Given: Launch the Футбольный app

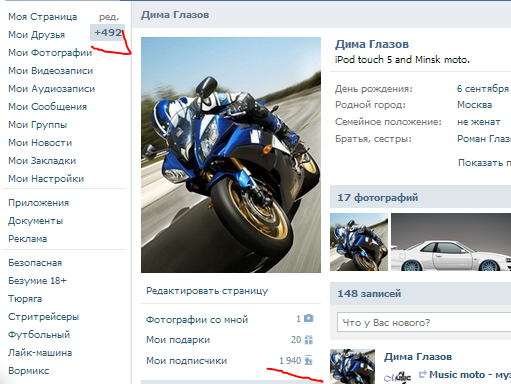Looking at the screenshot, I should 39,335.
